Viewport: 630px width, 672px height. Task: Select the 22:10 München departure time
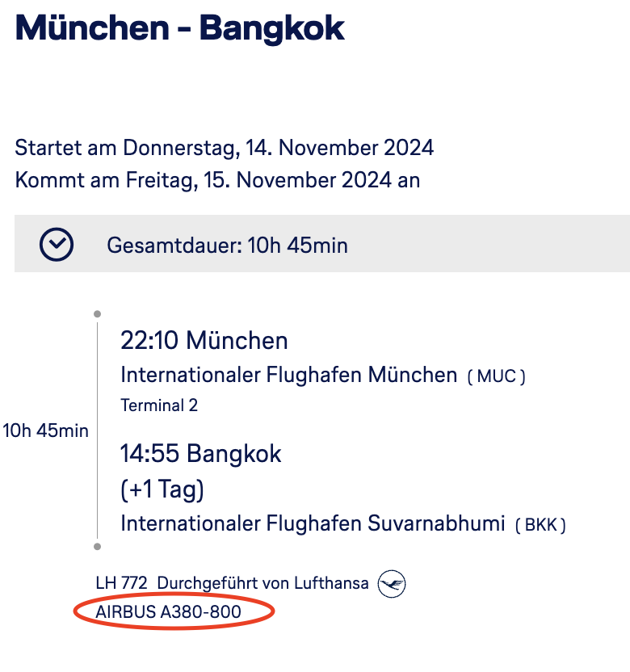click(204, 341)
